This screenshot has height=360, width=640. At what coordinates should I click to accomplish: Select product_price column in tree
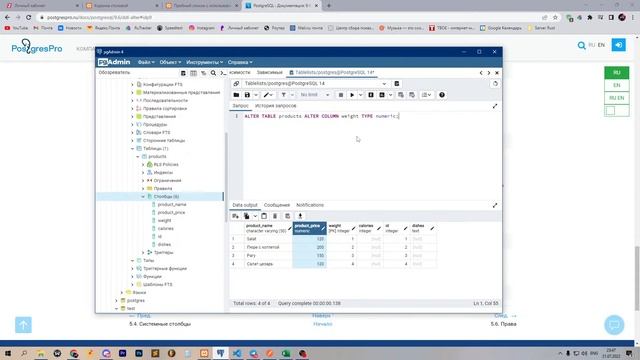click(x=171, y=213)
